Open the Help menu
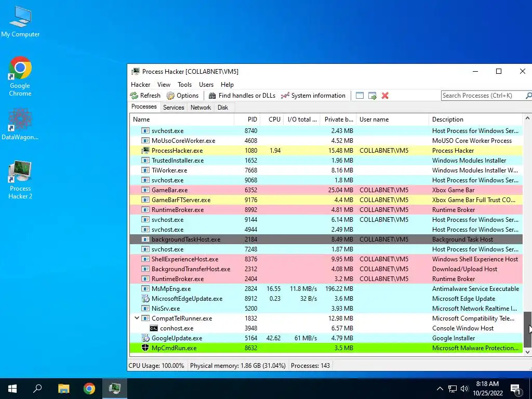Screen dimensions: 532x399 [228, 85]
